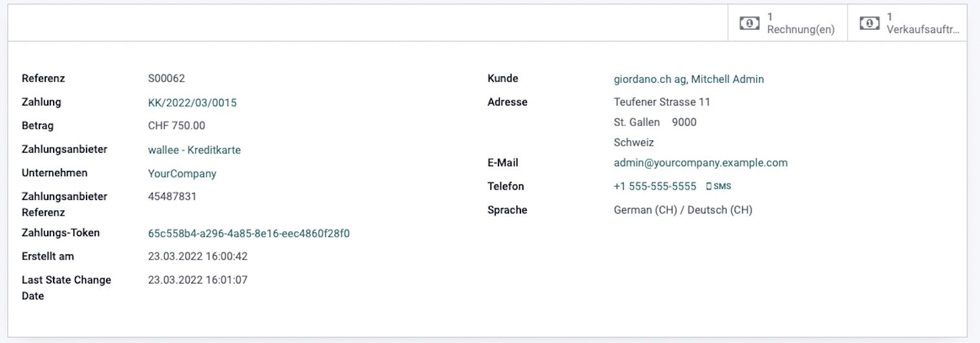Select the Referenz value S00062
Viewport: 980px width, 343px height.
click(166, 78)
